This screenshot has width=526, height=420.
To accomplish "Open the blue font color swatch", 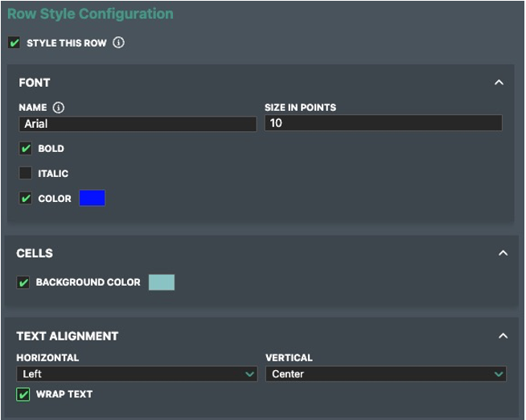I will coord(92,199).
